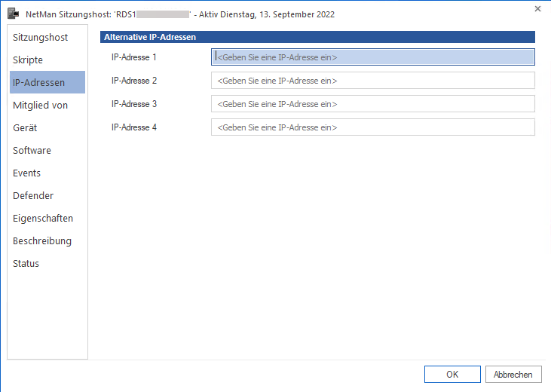View the Status page

(26, 263)
